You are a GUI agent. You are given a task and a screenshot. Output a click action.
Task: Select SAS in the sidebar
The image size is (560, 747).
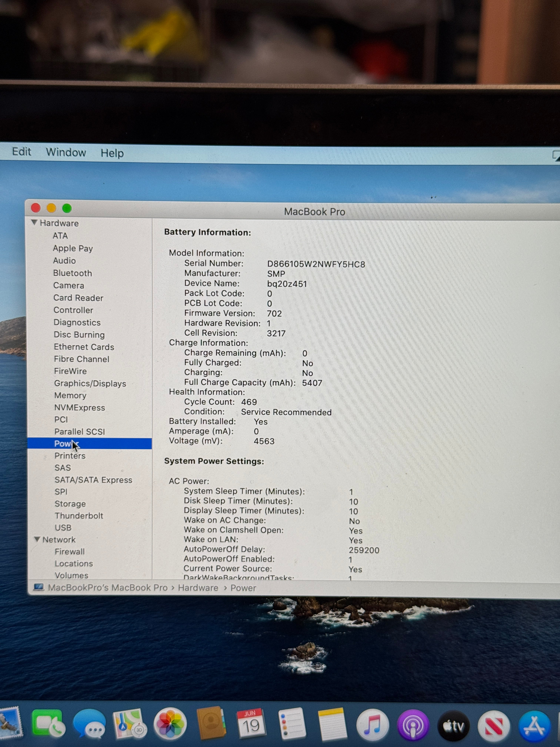point(63,468)
